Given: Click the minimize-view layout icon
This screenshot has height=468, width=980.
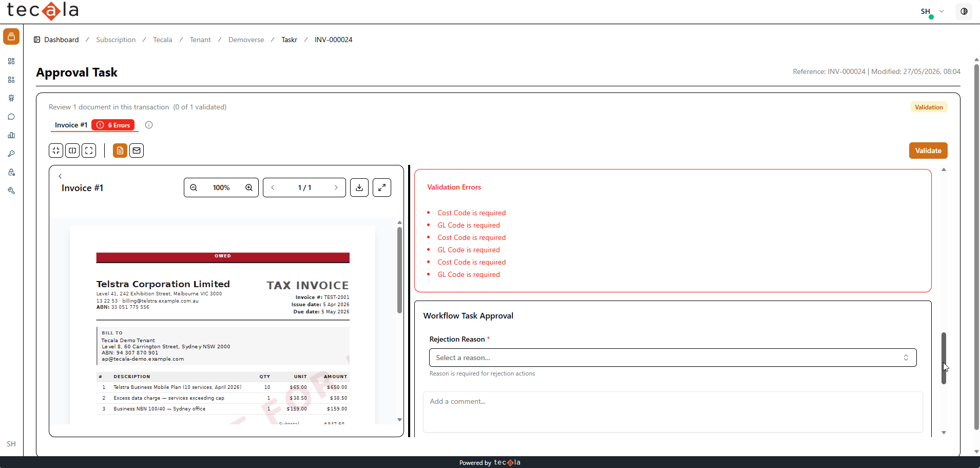Looking at the screenshot, I should point(56,151).
